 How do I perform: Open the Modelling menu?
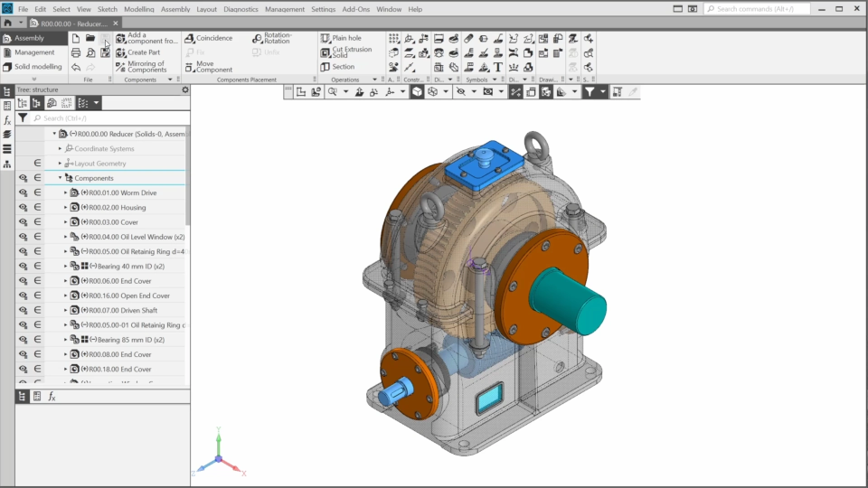(138, 9)
